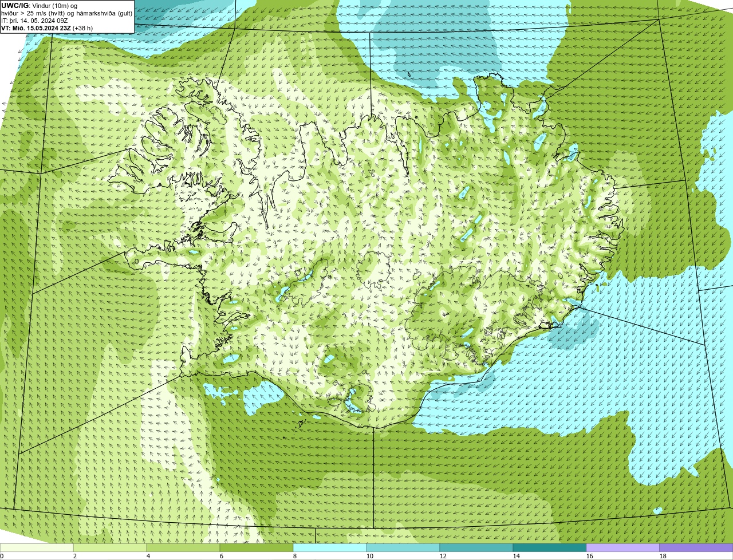733x560 pixels.
Task: Click the purple legend swatch above 18 m/s
Action: click(x=696, y=547)
